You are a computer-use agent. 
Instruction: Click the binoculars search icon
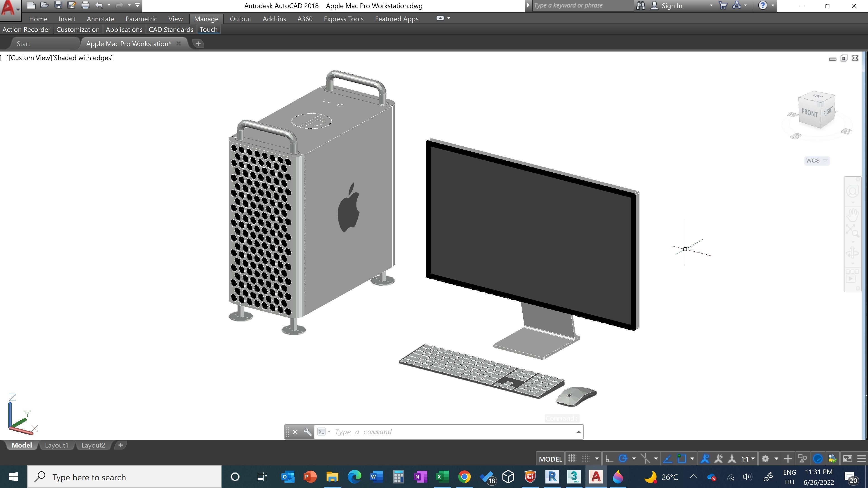(x=641, y=6)
